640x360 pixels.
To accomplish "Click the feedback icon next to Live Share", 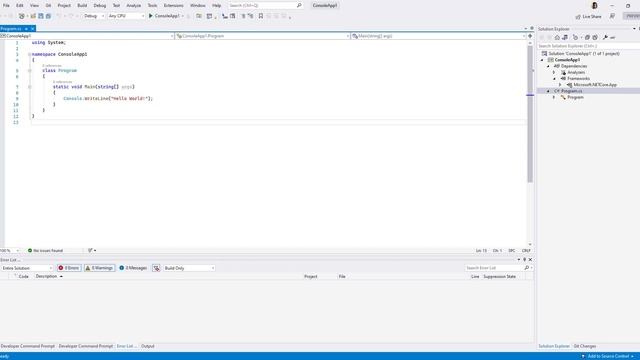I will pos(612,16).
